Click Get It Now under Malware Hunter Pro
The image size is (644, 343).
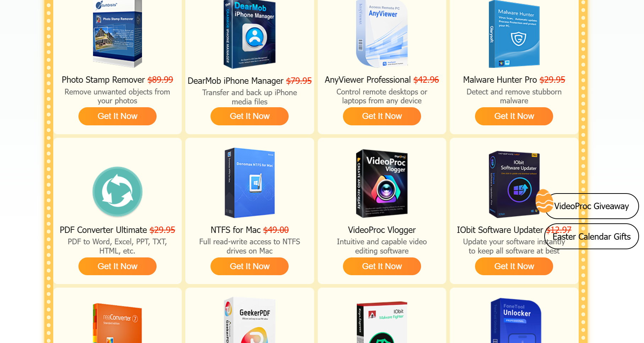(514, 116)
